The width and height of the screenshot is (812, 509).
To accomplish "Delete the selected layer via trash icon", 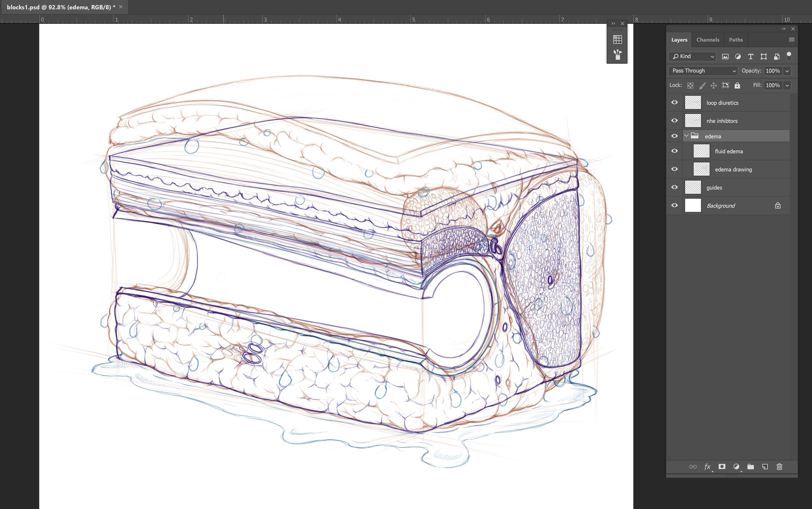I will [780, 466].
